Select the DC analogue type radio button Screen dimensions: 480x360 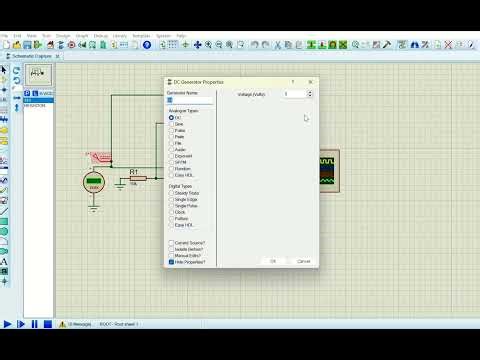[x=171, y=118]
